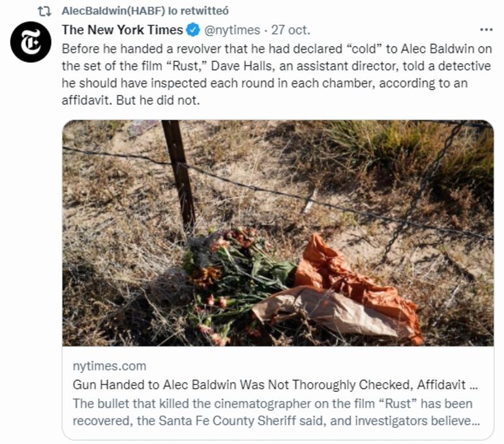
Task: Click The New York Times display name
Action: (122, 30)
